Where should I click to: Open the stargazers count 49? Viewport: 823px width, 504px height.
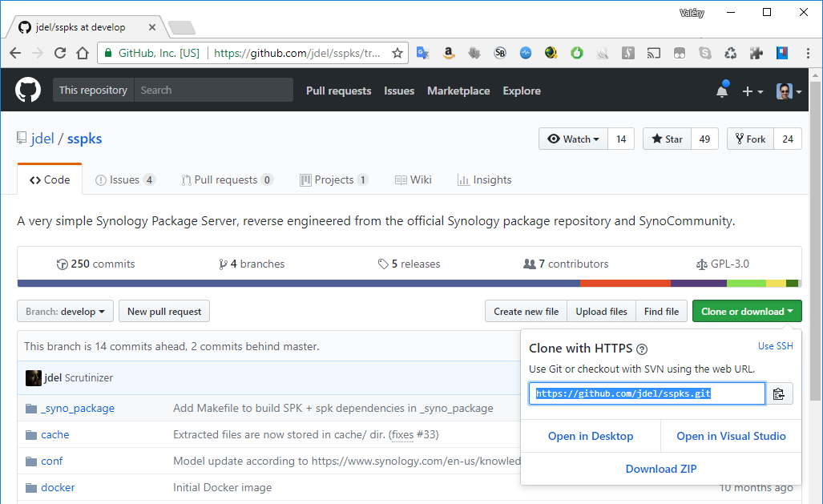[704, 139]
